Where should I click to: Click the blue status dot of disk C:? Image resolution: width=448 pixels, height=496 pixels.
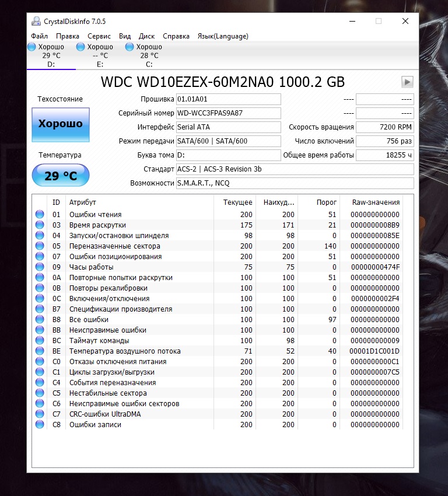(x=129, y=47)
